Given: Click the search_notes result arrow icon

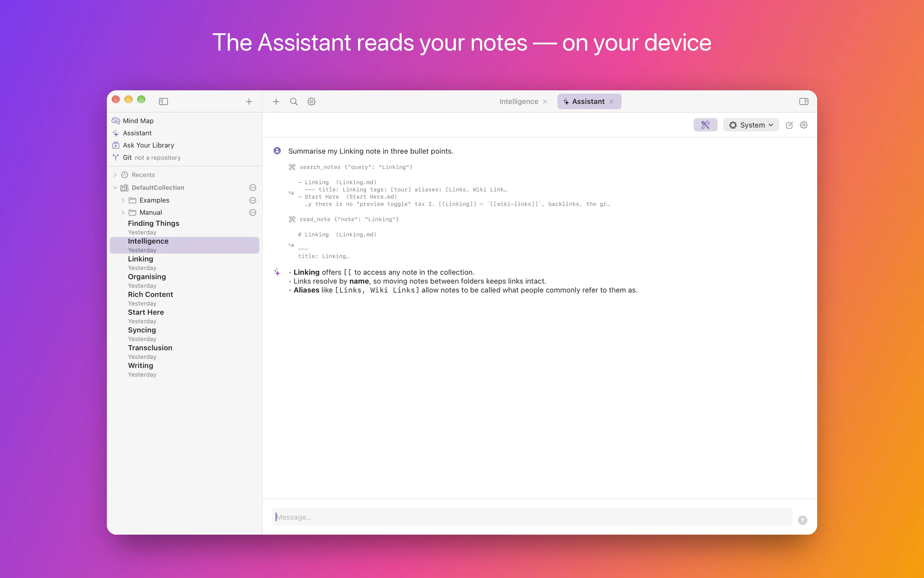Looking at the screenshot, I should click(x=291, y=193).
